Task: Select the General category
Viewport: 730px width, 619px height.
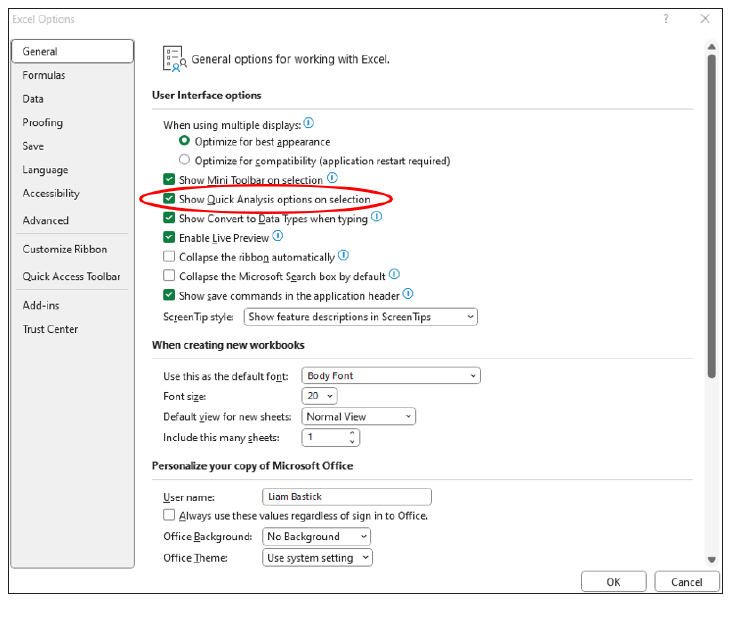Action: point(73,51)
